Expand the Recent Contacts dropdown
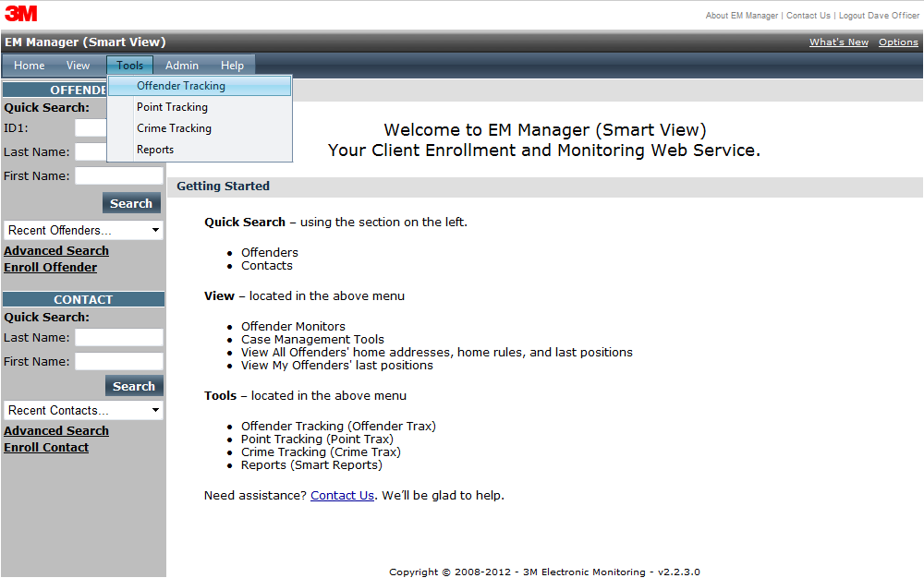924x578 pixels. [x=83, y=410]
